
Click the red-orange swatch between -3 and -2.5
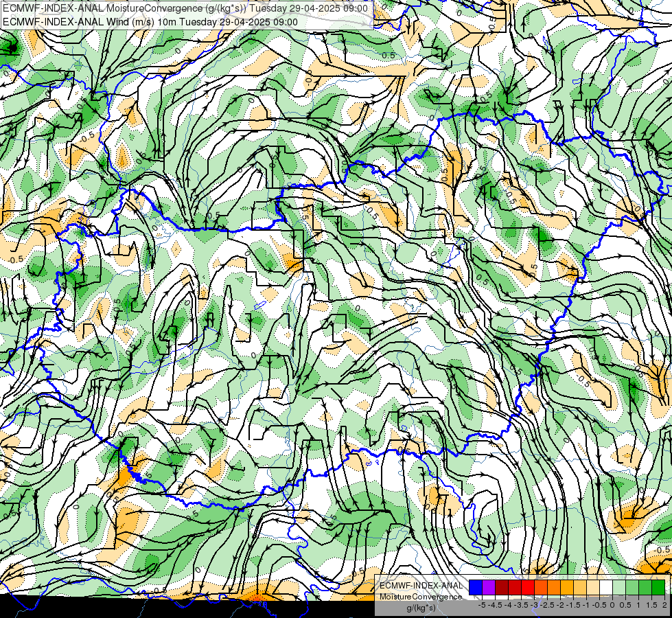click(x=541, y=587)
